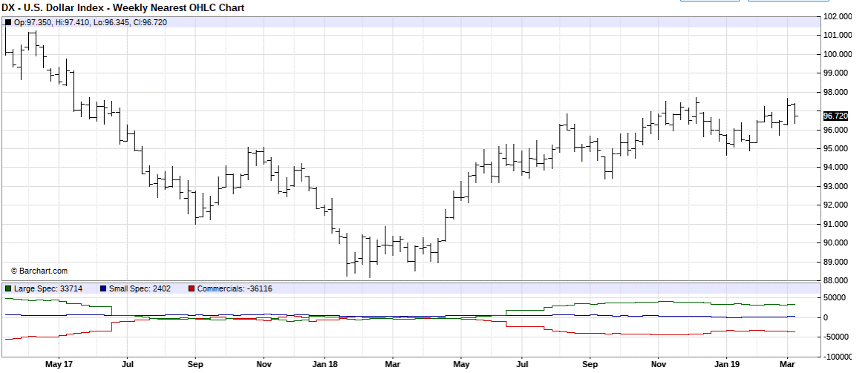The image size is (868, 373).
Task: Click the positive 50000 positions axis label
Action: [x=834, y=298]
